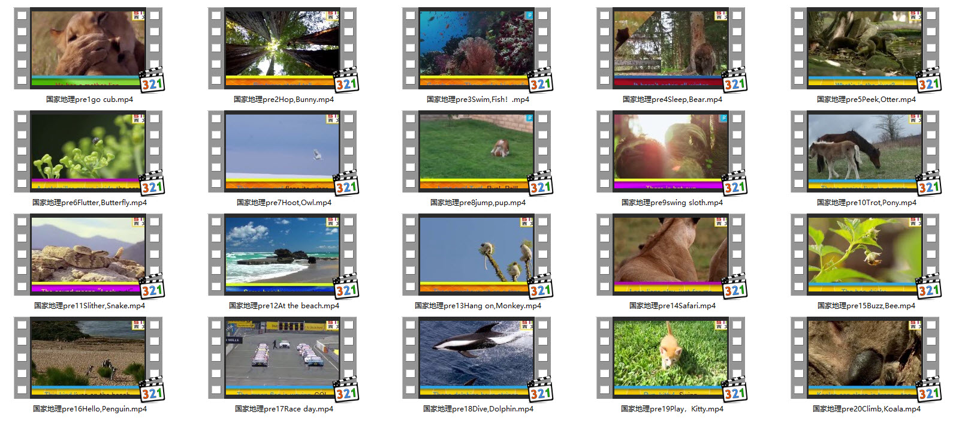The image size is (980, 427).
Task: Select the go cub video thumbnail
Action: point(89,49)
